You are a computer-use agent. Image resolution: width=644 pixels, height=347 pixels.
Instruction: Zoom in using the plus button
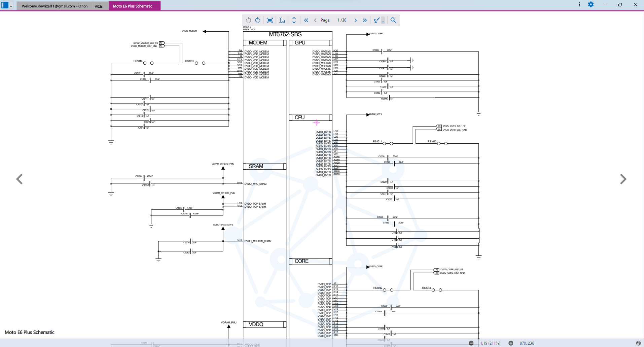511,343
